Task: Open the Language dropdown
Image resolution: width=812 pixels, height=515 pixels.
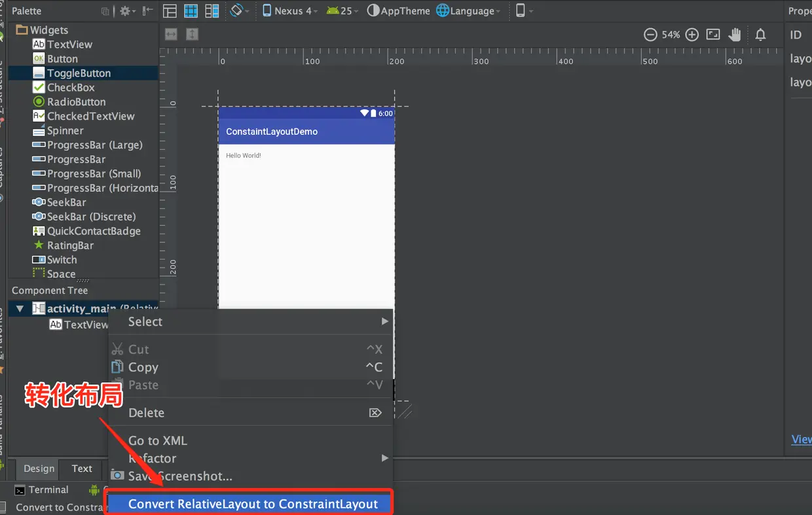Action: (x=468, y=11)
